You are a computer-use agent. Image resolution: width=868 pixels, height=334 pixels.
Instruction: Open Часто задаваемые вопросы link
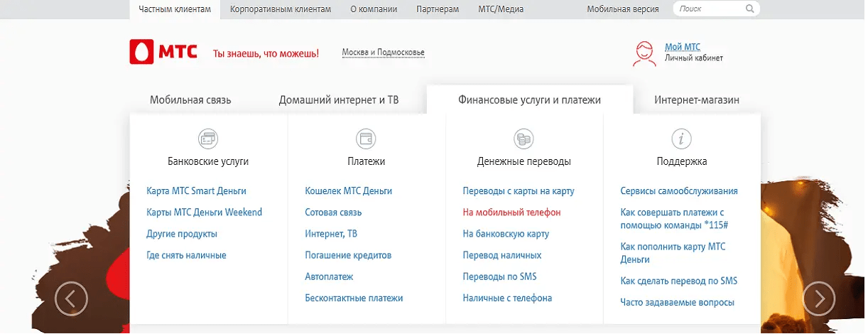[x=677, y=303]
